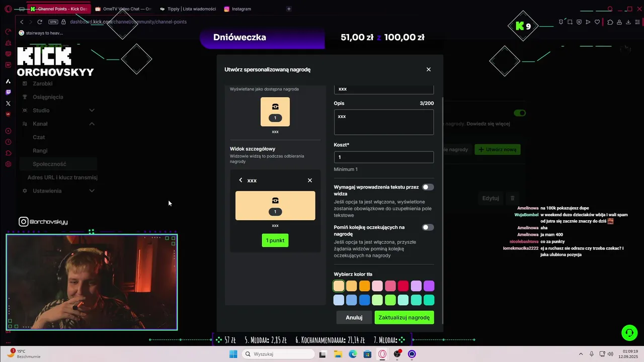This screenshot has height=362, width=644.
Task: Click the ad blocker shield icon
Action: (579, 22)
